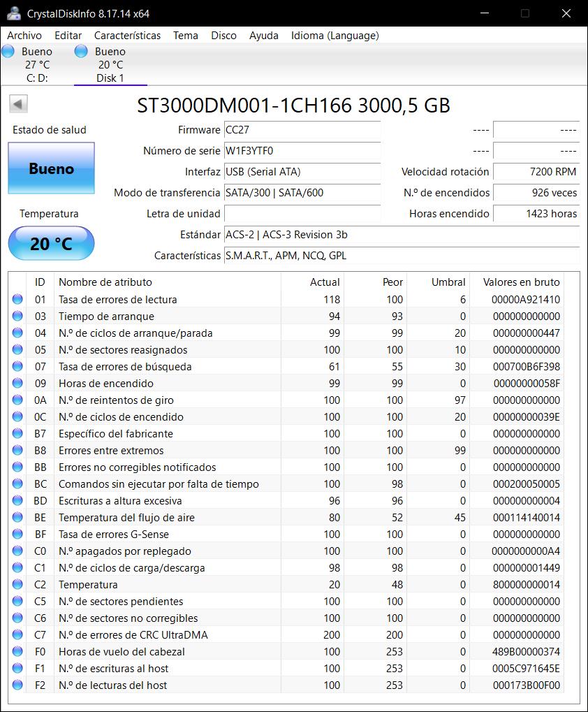The width and height of the screenshot is (588, 712).
Task: Click status orb of apagados por replegado row
Action: (x=17, y=551)
